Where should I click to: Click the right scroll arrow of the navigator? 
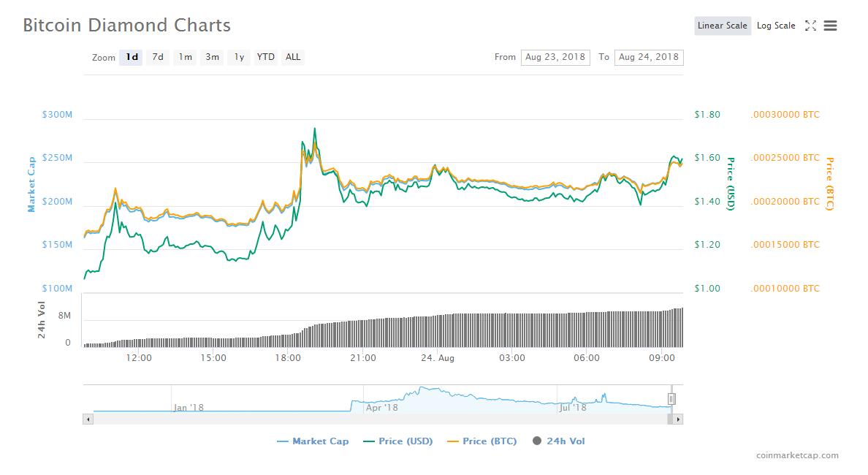tap(678, 419)
